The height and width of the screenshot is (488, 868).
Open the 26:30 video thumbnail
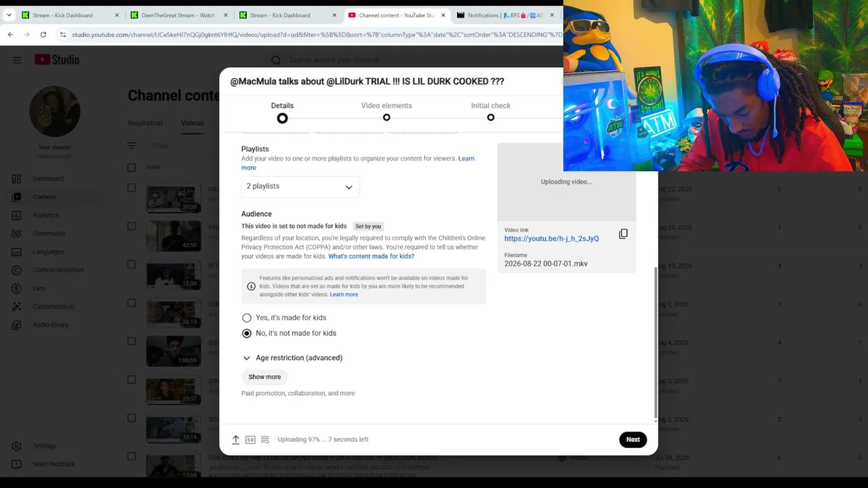click(x=174, y=199)
